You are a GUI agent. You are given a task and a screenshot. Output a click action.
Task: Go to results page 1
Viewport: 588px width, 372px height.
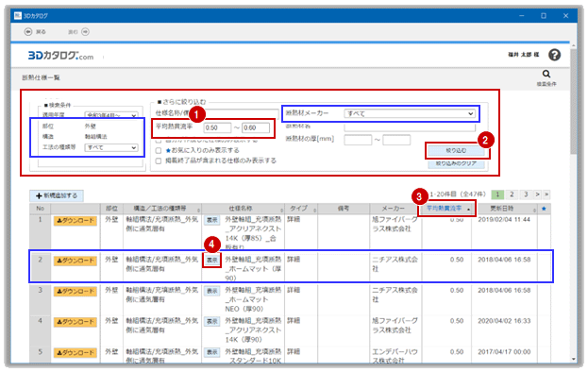[497, 194]
